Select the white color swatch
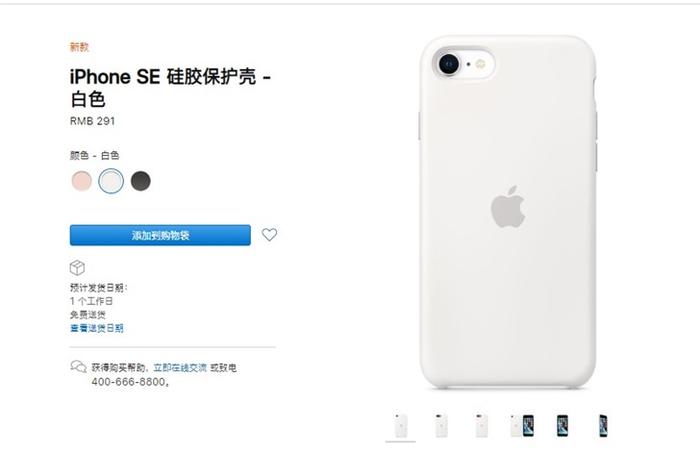Image resolution: width=700 pixels, height=457 pixels. point(111,181)
